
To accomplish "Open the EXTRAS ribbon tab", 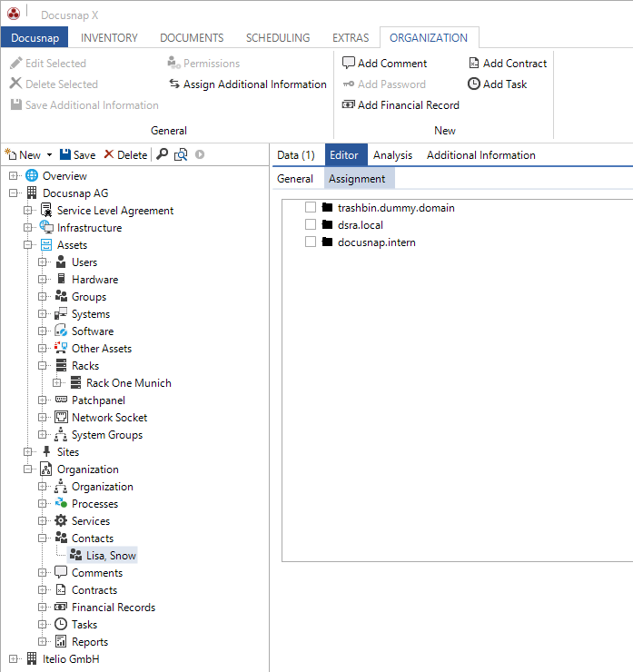I will pos(351,38).
